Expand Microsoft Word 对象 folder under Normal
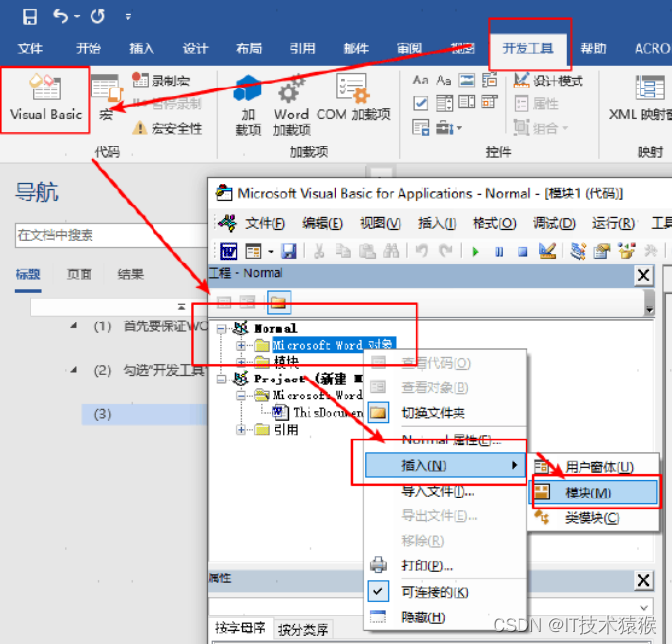Viewport: 672px width, 644px height. [x=241, y=345]
